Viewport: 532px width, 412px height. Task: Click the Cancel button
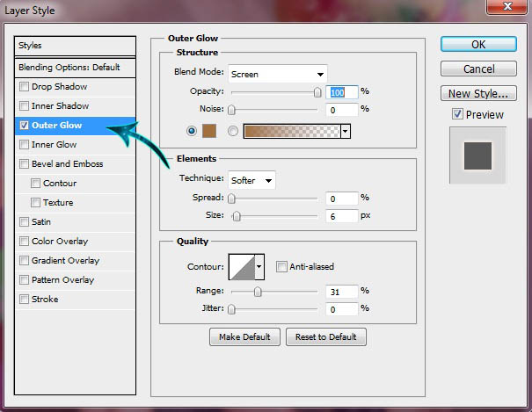(x=478, y=69)
